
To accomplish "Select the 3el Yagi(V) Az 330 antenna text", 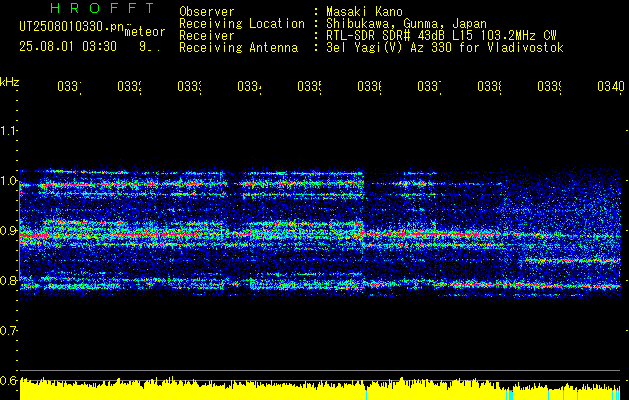I will click(445, 48).
